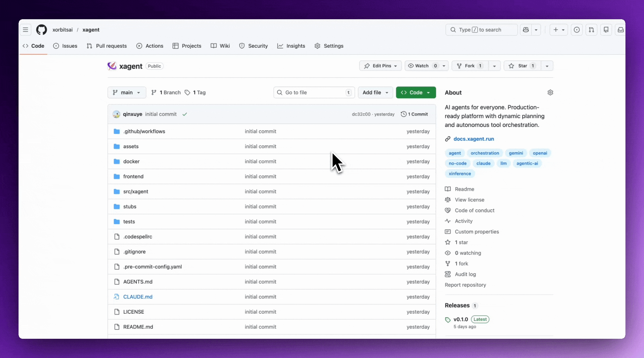Open the Code of conduct link

point(475,210)
